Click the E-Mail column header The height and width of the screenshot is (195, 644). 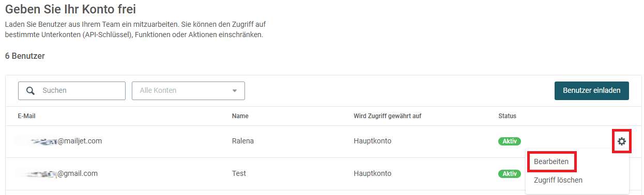pos(26,116)
